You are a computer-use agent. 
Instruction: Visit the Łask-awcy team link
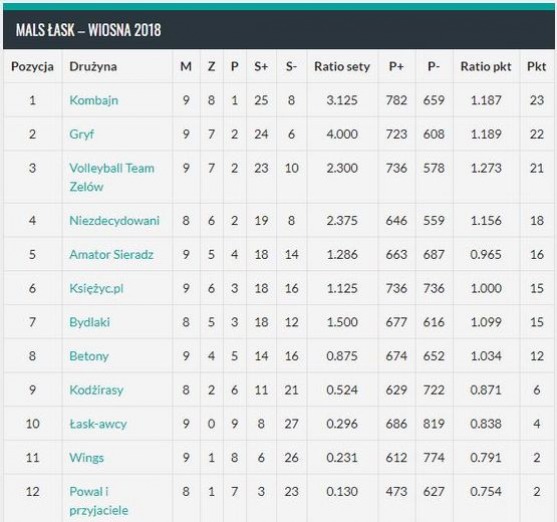pyautogui.click(x=98, y=424)
